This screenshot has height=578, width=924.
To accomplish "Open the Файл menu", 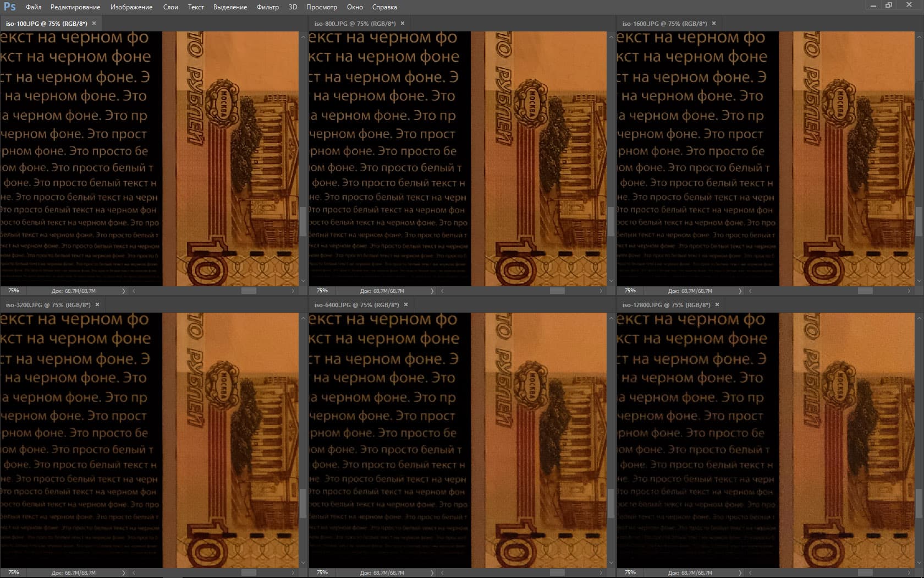I will [x=34, y=7].
